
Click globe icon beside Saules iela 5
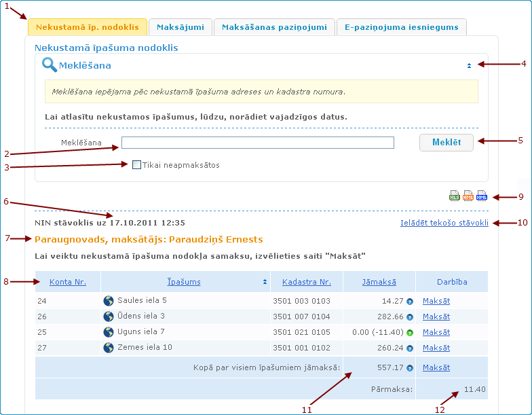tap(109, 301)
